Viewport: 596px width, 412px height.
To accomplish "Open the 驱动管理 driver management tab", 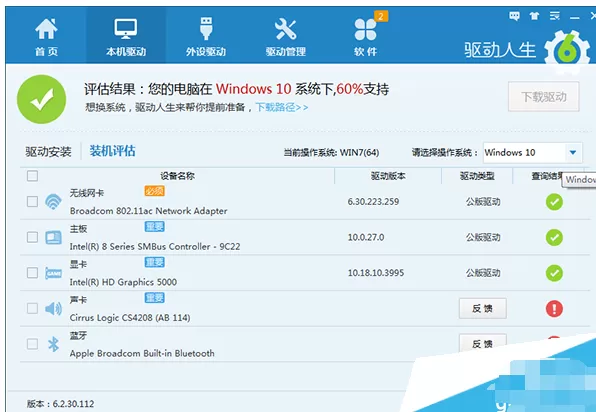I will 285,37.
